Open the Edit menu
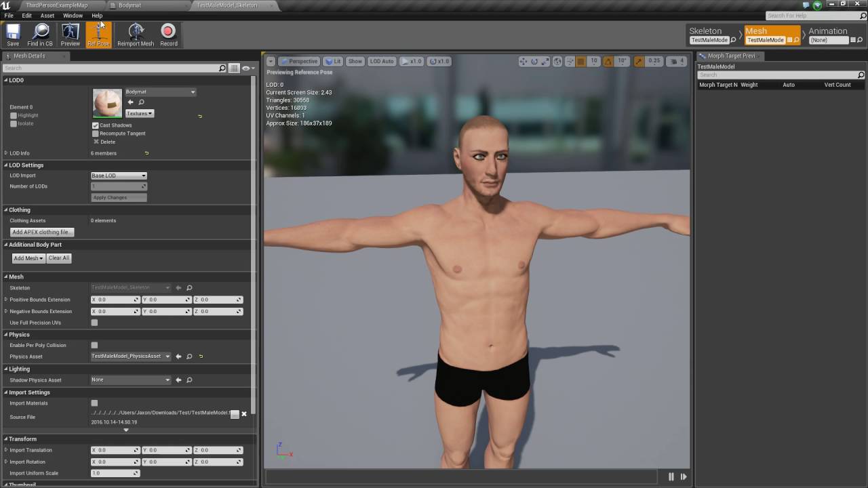 click(x=27, y=16)
